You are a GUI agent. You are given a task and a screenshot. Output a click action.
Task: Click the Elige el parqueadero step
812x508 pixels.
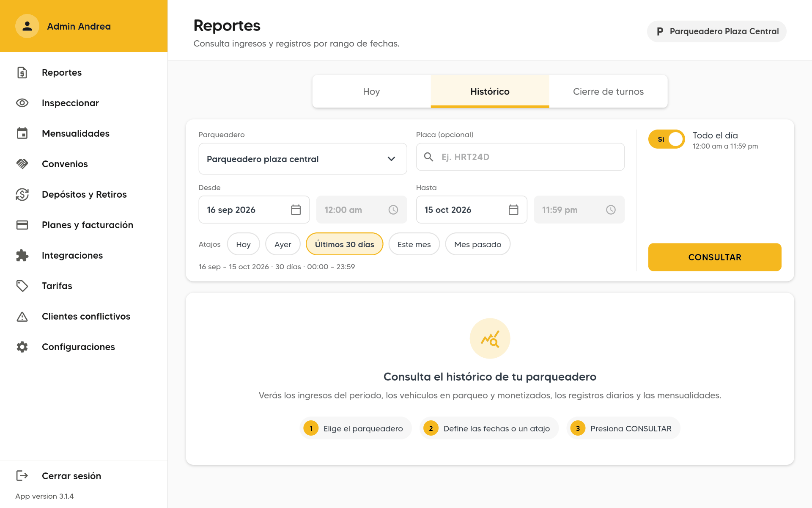click(355, 428)
